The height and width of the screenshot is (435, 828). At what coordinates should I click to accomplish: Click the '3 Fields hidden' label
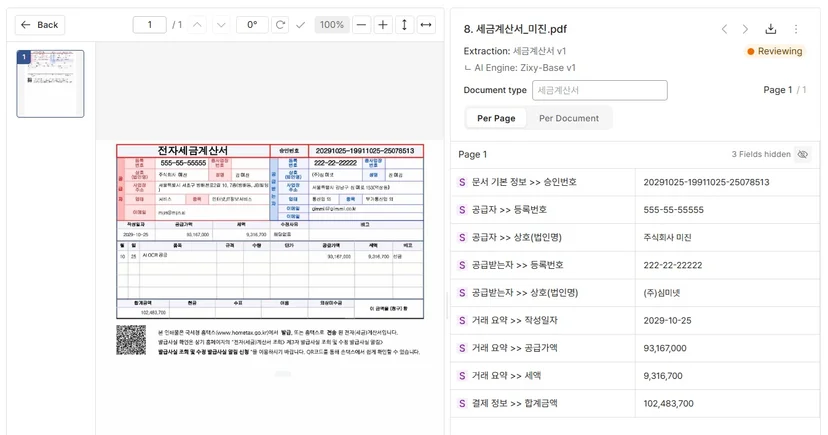pyautogui.click(x=761, y=154)
